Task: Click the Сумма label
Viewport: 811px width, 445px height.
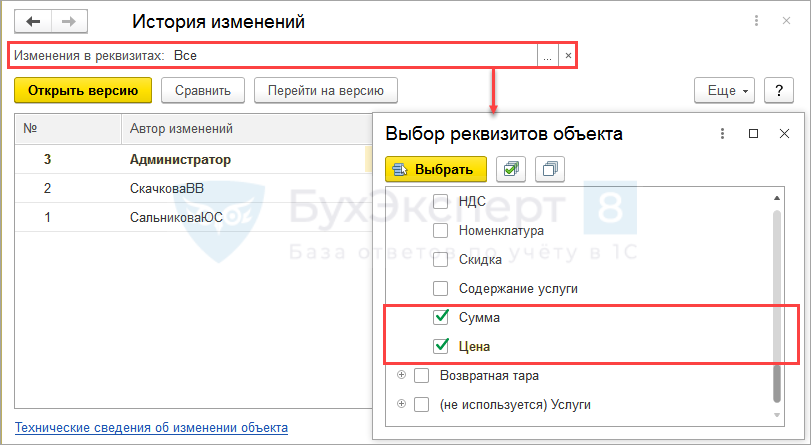Action: coord(479,317)
